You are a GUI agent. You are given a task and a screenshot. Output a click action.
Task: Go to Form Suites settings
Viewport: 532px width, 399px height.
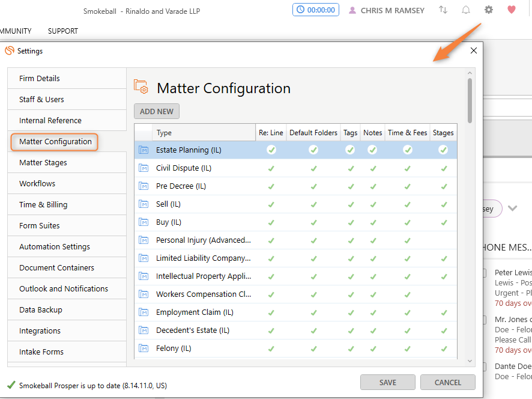[x=67, y=226]
